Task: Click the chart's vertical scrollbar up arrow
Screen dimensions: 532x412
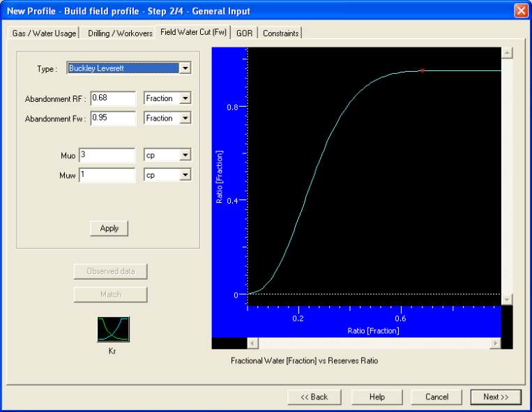Action: [x=507, y=53]
